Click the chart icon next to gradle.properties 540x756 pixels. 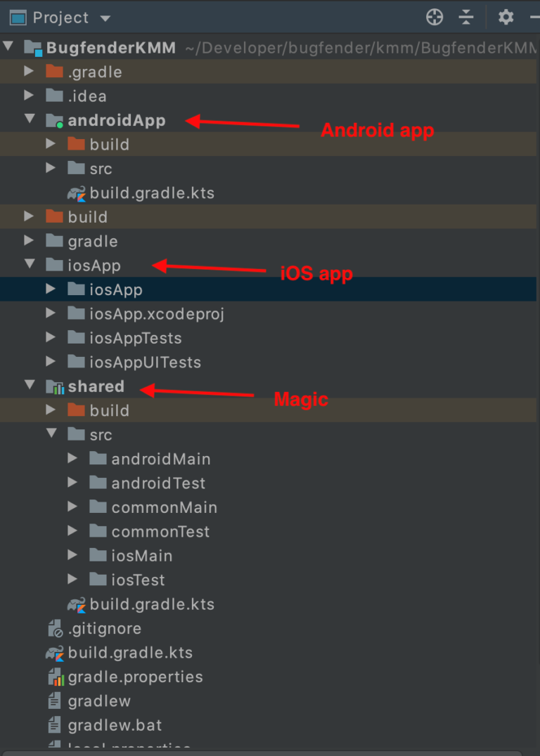(x=55, y=677)
